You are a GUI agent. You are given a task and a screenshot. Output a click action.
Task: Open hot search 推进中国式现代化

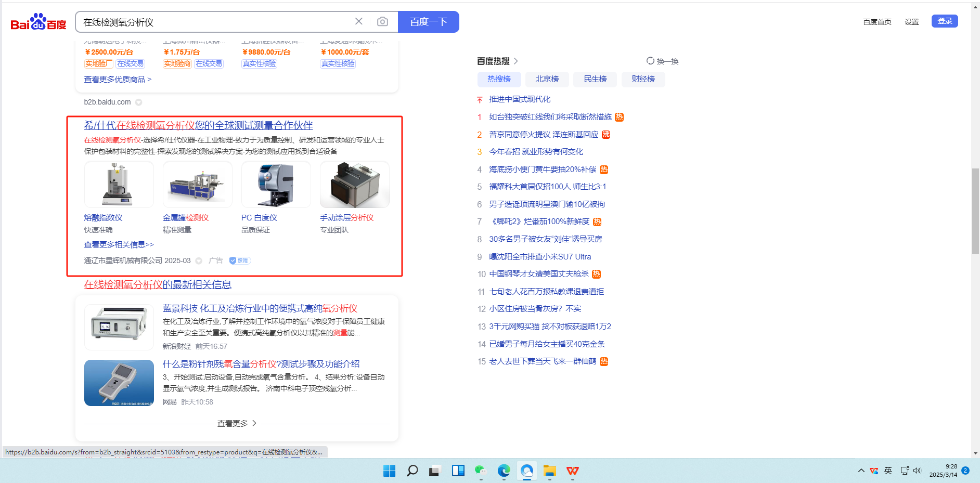pos(520,99)
